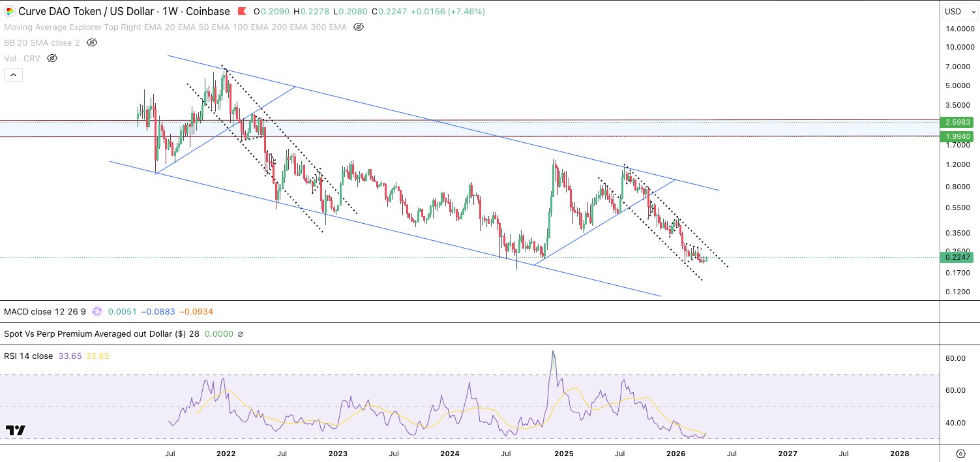
Task: Click the red flag icon beside Coinbase
Action: (242, 11)
